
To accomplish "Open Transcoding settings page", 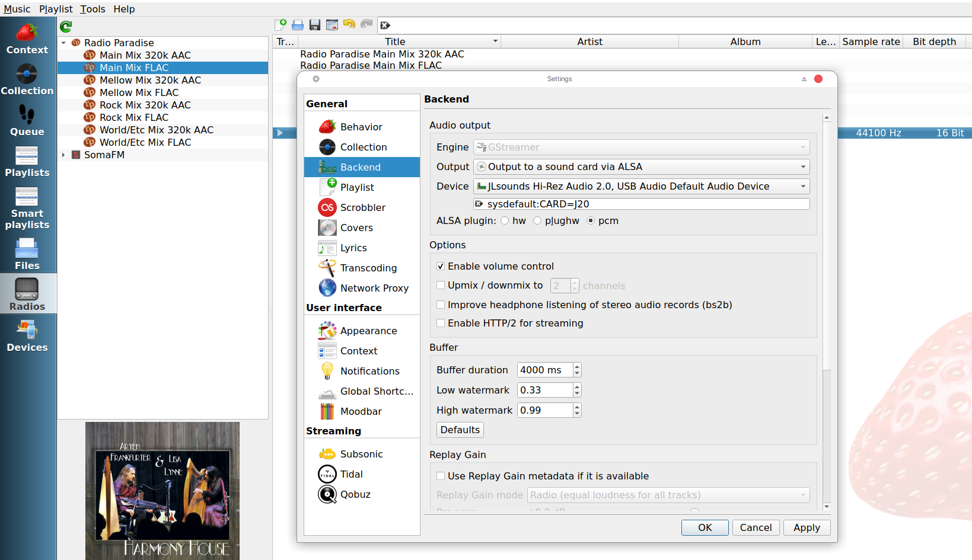I will click(x=362, y=268).
